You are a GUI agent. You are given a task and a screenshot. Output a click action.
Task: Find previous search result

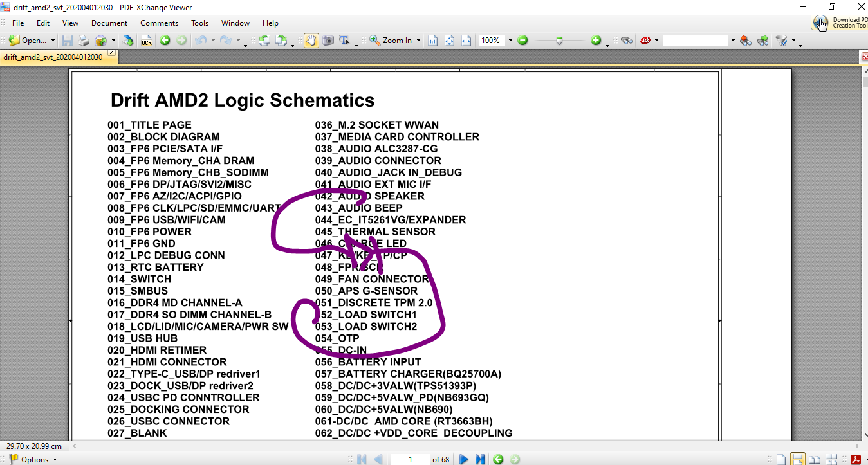coord(746,41)
